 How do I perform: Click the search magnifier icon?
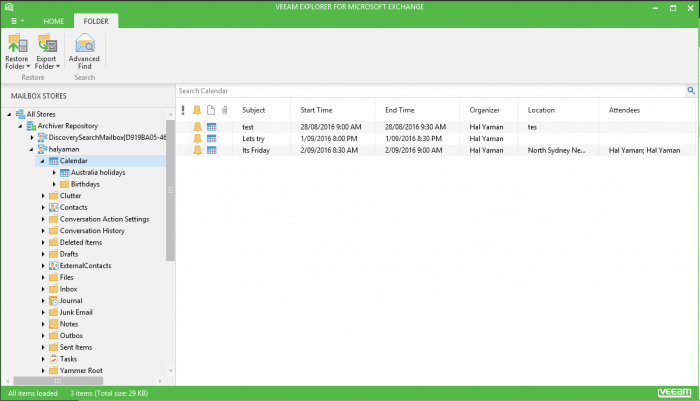tap(691, 91)
